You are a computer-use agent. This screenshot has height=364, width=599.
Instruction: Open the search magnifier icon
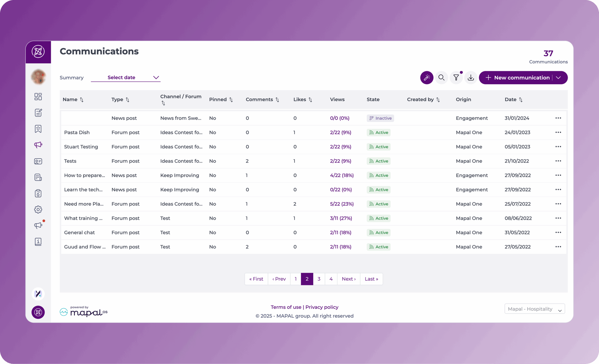(x=441, y=77)
